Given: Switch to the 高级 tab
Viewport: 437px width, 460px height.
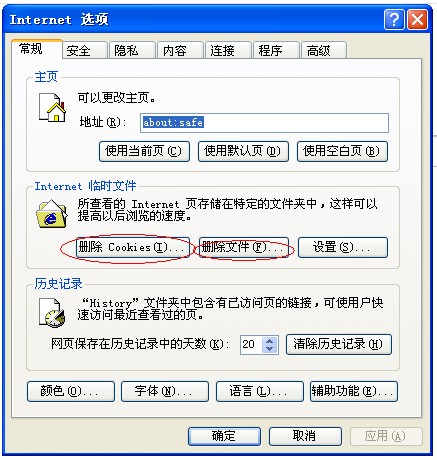Looking at the screenshot, I should [318, 51].
